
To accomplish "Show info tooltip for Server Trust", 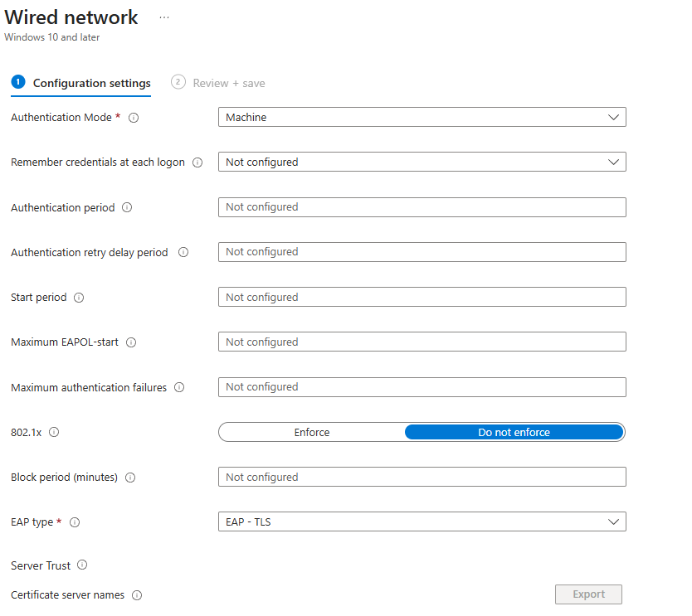I will tap(82, 565).
